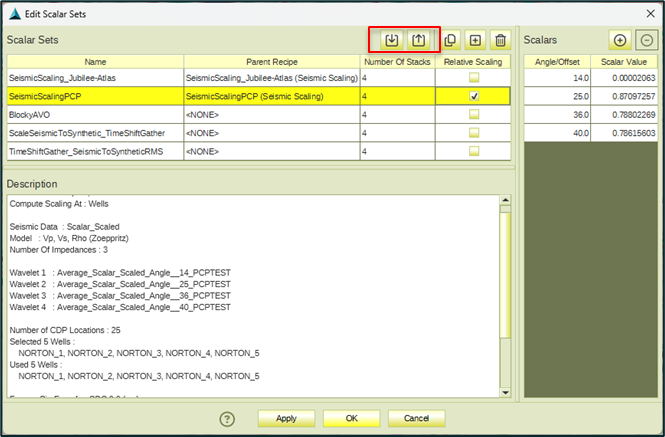
Task: Enable Relative Scaling for BlockyAVO
Action: 474,115
